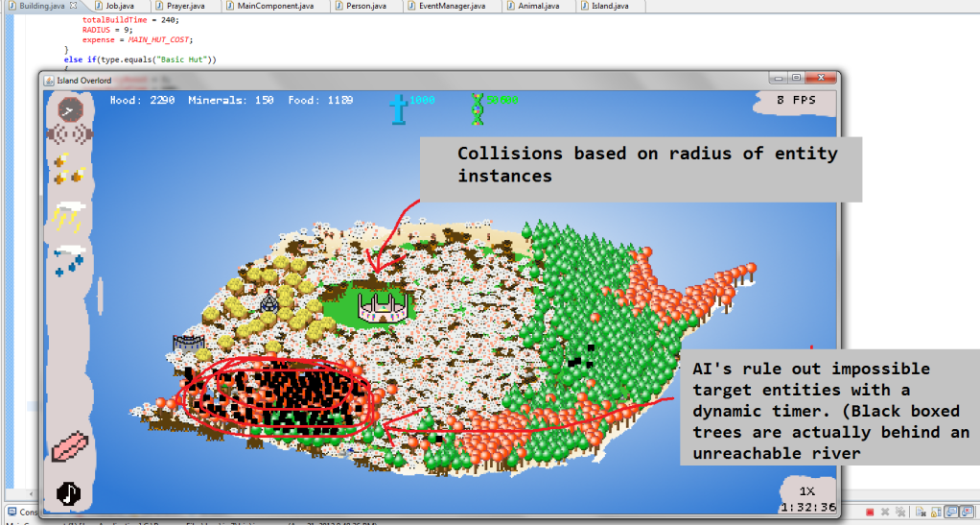This screenshot has height=525, width=980.
Task: Click the console Scroll Lock icon
Action: [935, 513]
